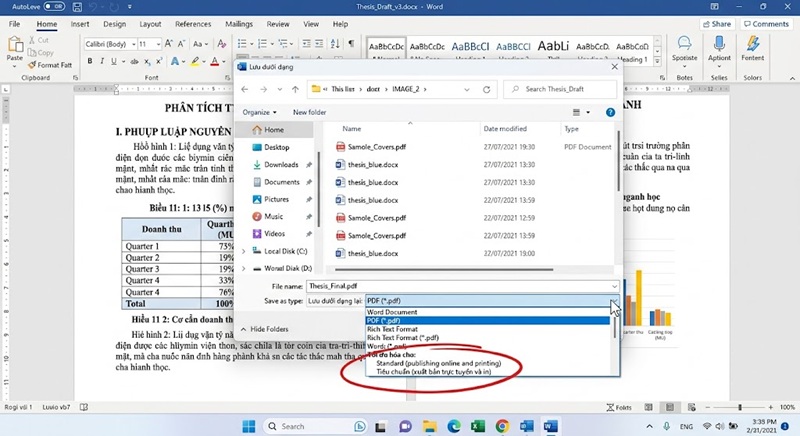Toggle Bold formatting
This screenshot has height=436, width=800.
coord(90,61)
